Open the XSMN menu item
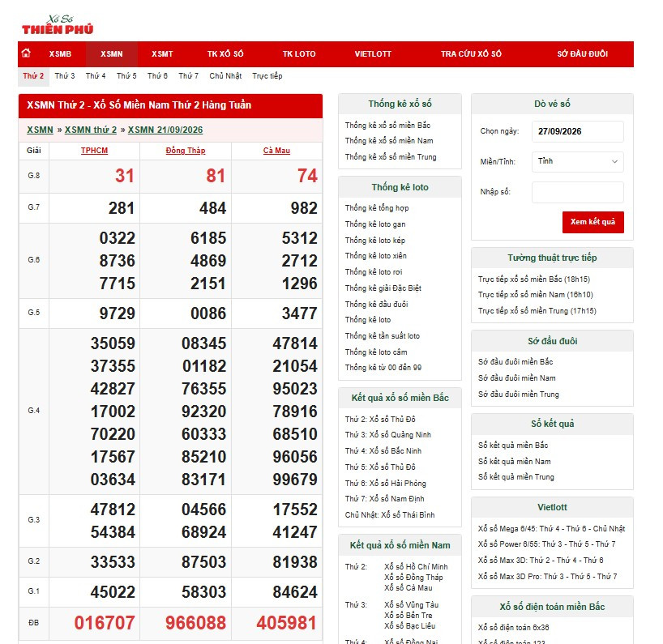663x644 pixels. [112, 54]
